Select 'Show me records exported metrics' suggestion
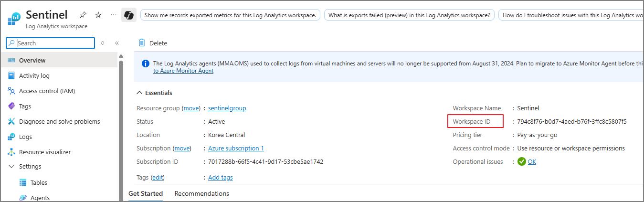The width and height of the screenshot is (644, 202). [230, 15]
